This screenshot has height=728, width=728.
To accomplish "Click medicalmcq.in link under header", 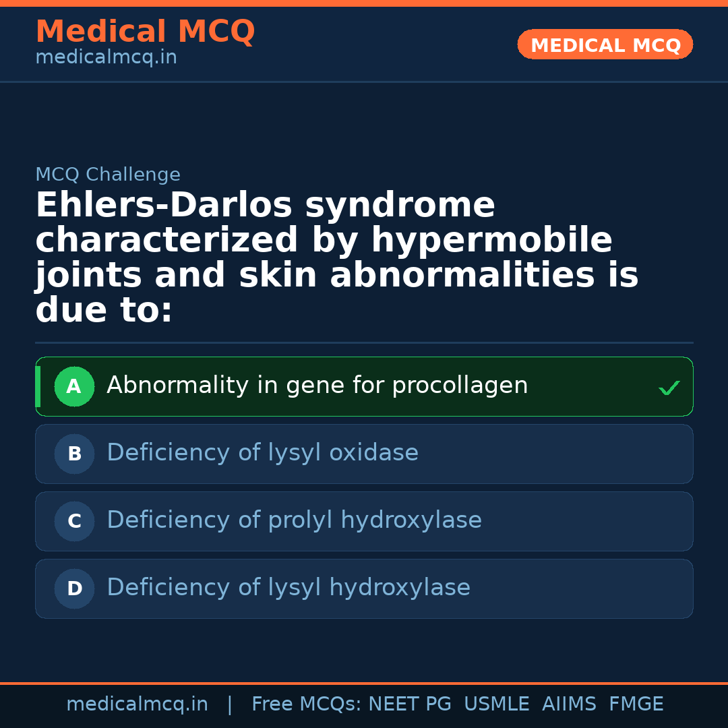I will point(106,58).
